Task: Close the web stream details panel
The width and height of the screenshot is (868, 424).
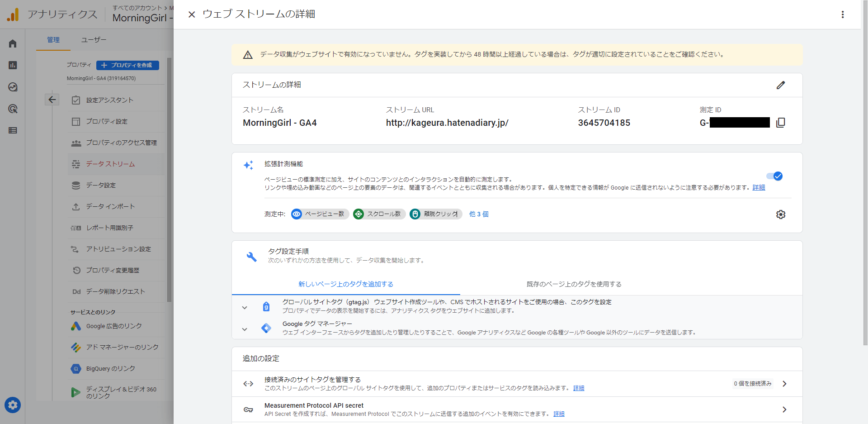Action: point(192,14)
